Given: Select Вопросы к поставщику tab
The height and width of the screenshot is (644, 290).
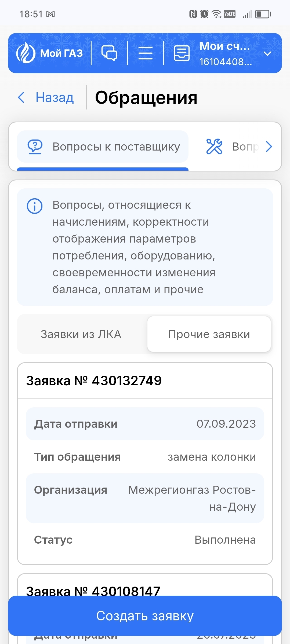Looking at the screenshot, I should click(x=116, y=147).
